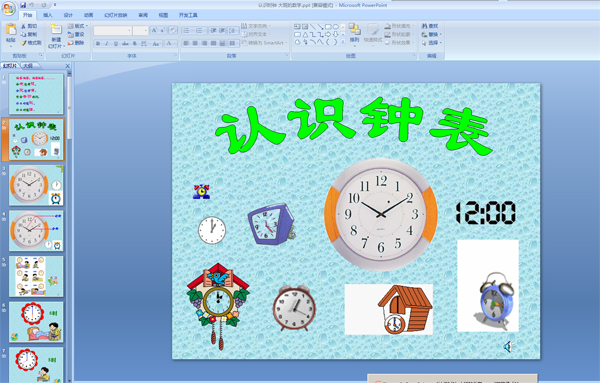Click the Paste clipboard icon
Viewport: 600px width, 383px height.
pos(11,29)
